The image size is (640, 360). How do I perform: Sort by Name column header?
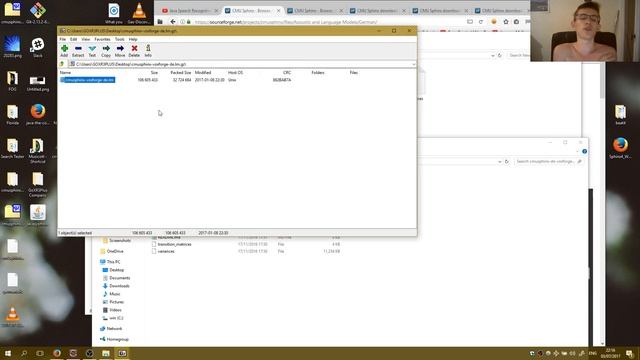click(x=65, y=73)
